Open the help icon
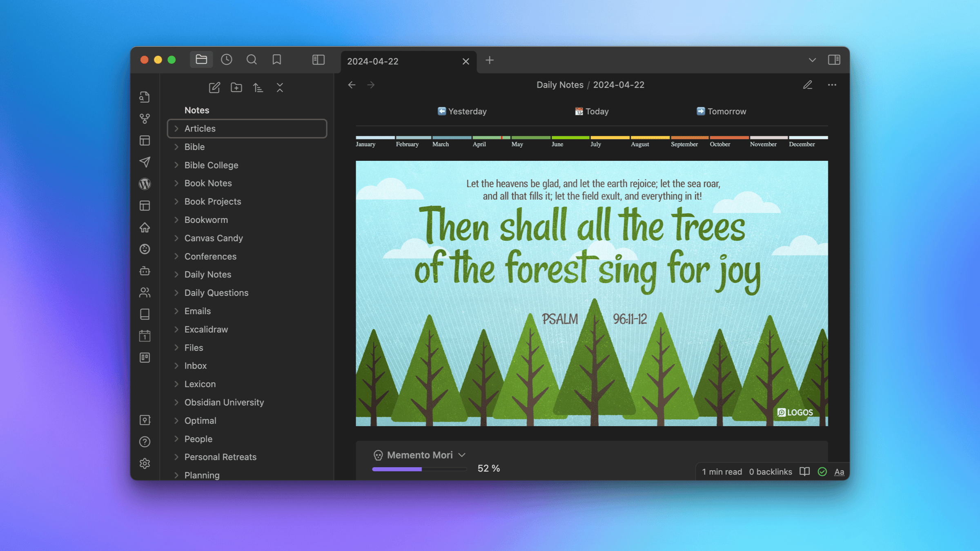 tap(145, 442)
